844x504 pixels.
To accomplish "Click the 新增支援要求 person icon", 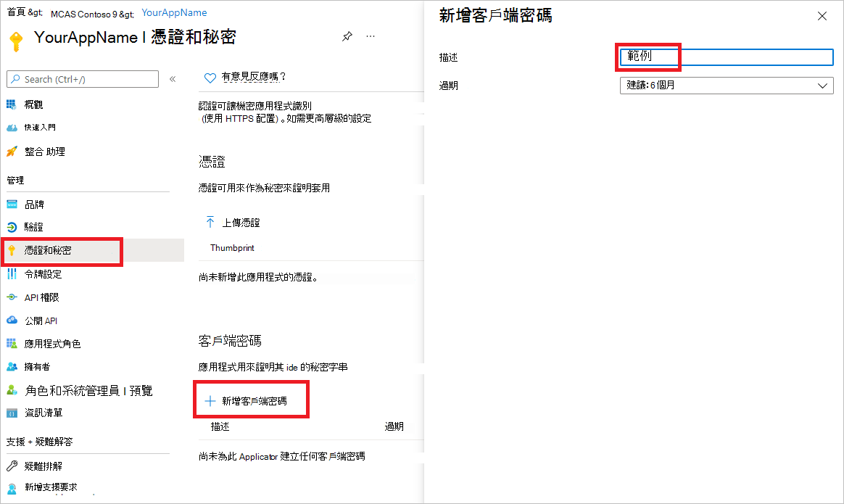I will (12, 488).
